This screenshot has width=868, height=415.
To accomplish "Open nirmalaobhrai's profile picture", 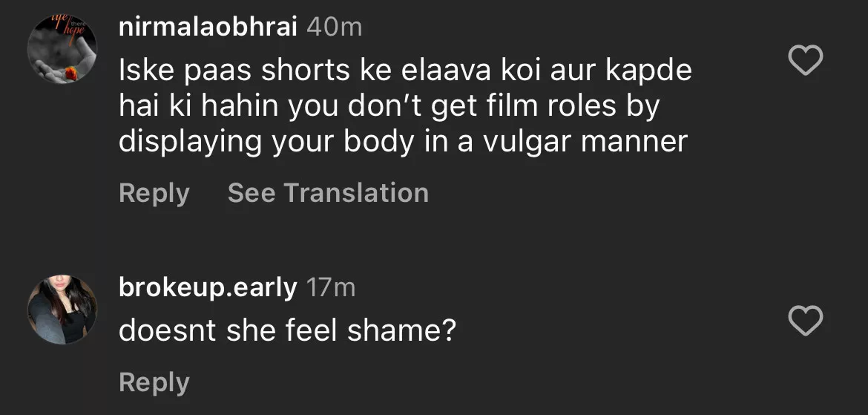I will [62, 50].
